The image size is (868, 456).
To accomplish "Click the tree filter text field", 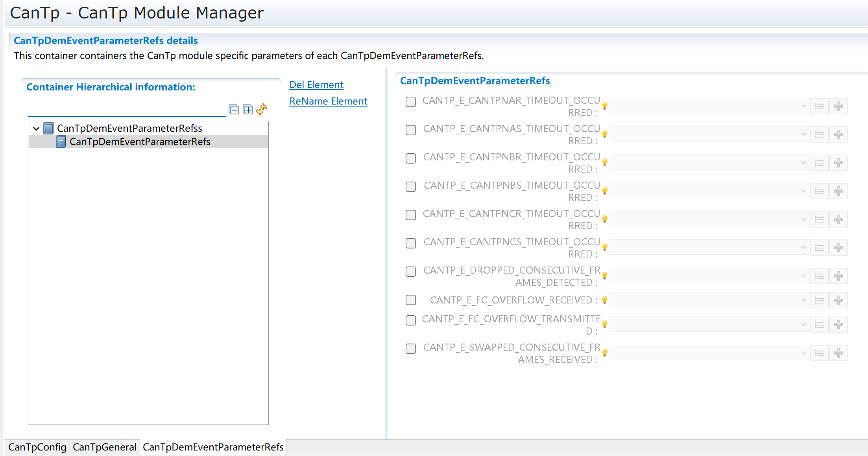I will [127, 109].
